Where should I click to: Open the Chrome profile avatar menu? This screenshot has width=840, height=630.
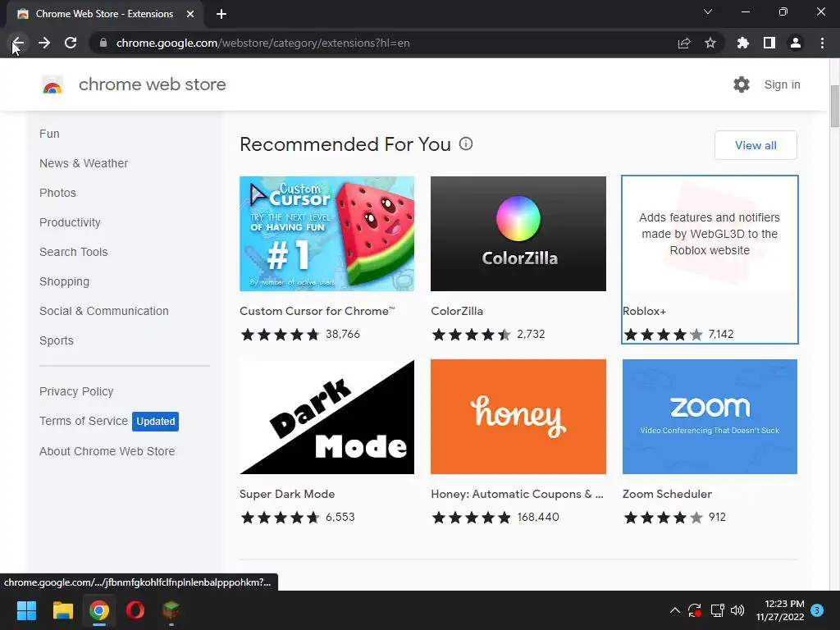pyautogui.click(x=796, y=43)
